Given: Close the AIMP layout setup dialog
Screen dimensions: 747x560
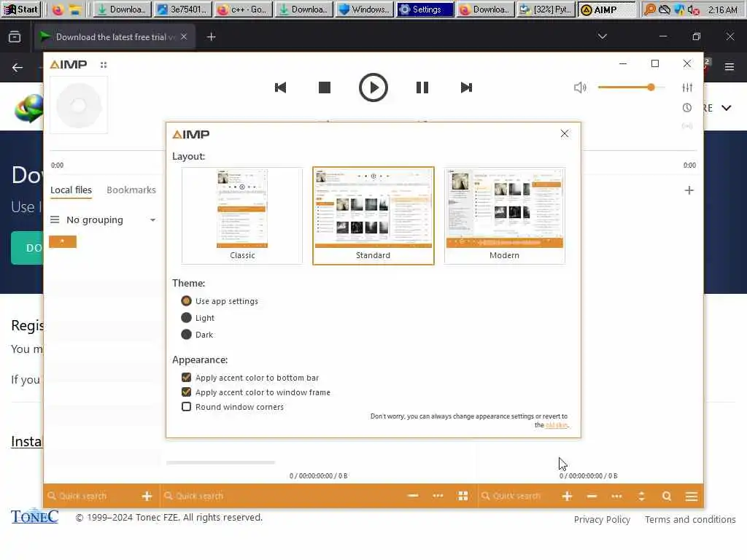Looking at the screenshot, I should pyautogui.click(x=565, y=134).
